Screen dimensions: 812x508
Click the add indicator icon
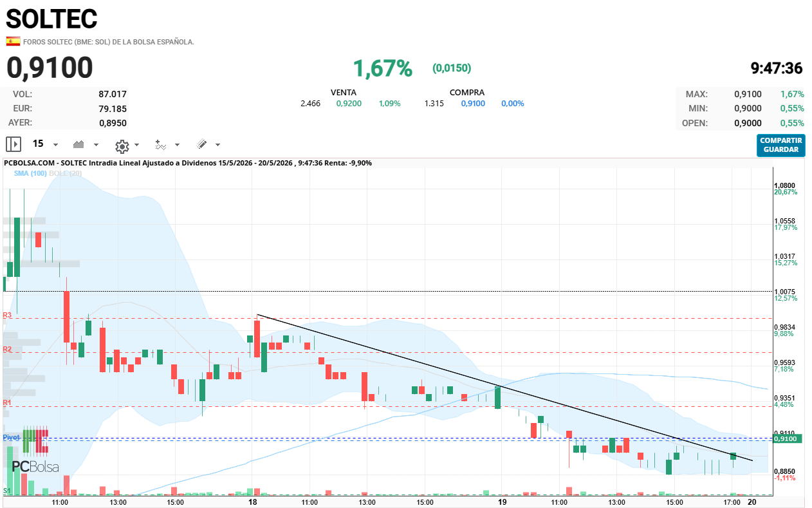(x=161, y=144)
